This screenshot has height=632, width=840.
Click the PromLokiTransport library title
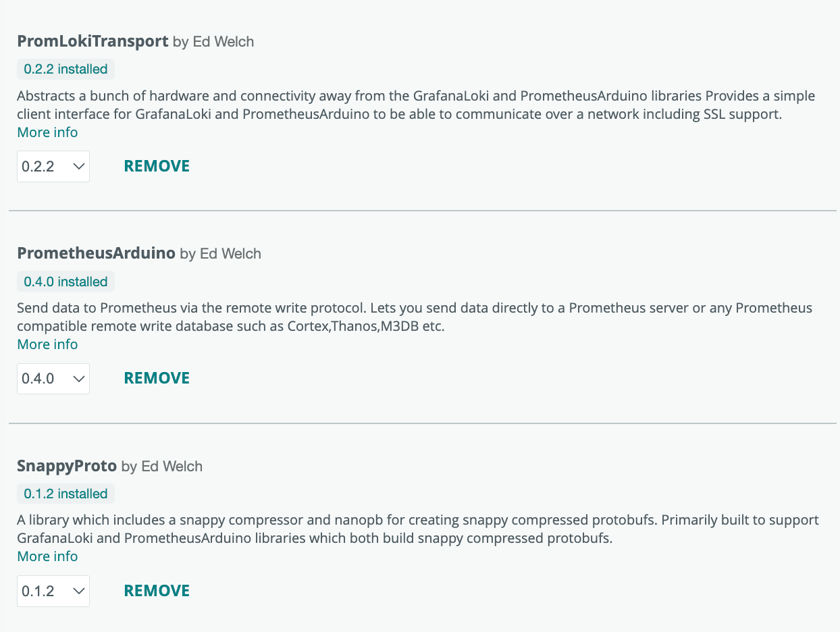93,41
